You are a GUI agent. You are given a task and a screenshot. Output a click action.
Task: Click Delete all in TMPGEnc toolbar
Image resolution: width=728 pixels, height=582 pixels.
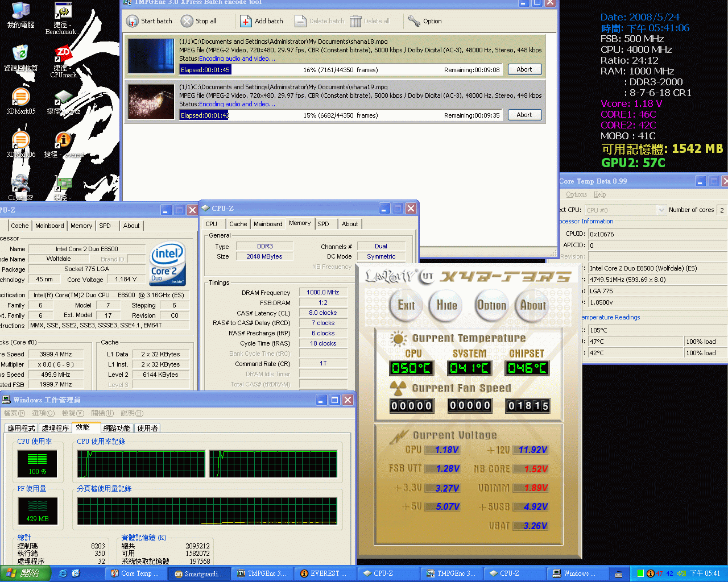(370, 21)
